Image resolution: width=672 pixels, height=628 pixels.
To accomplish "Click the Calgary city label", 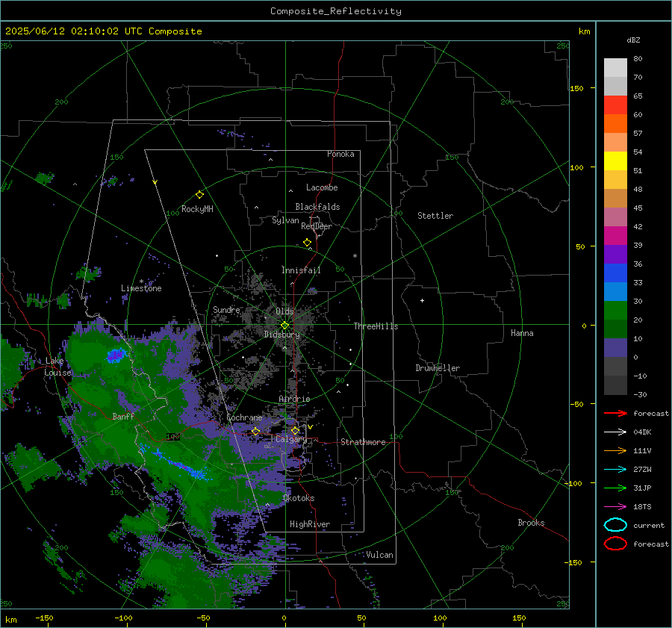I will tap(291, 439).
